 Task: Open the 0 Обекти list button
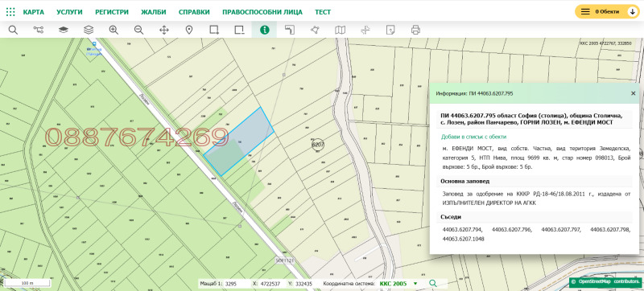click(607, 12)
